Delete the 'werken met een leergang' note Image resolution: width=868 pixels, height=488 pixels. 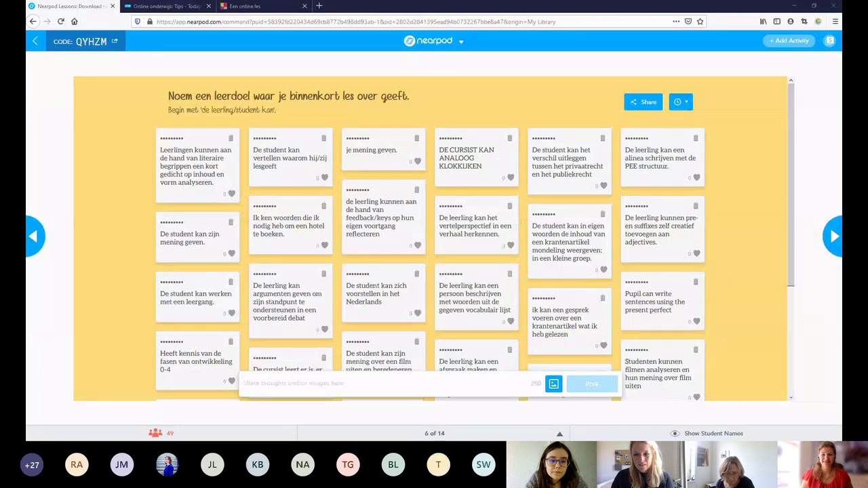pos(231,282)
